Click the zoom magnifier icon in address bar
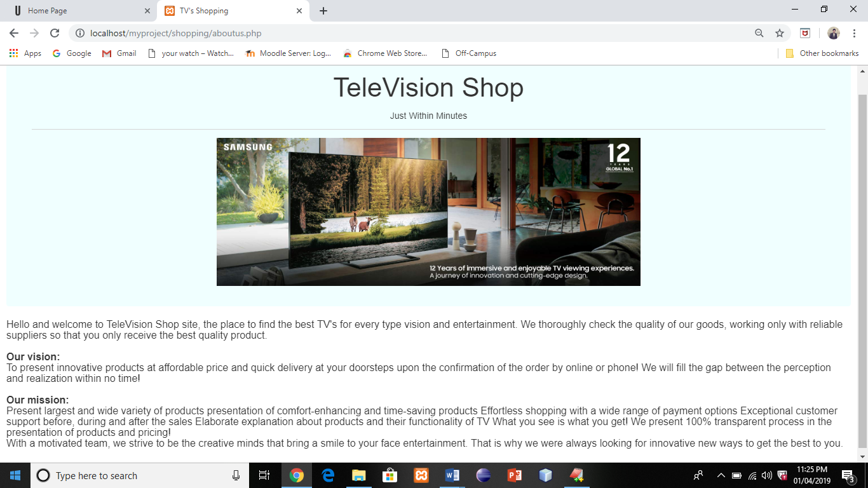The height and width of the screenshot is (488, 868). point(759,33)
